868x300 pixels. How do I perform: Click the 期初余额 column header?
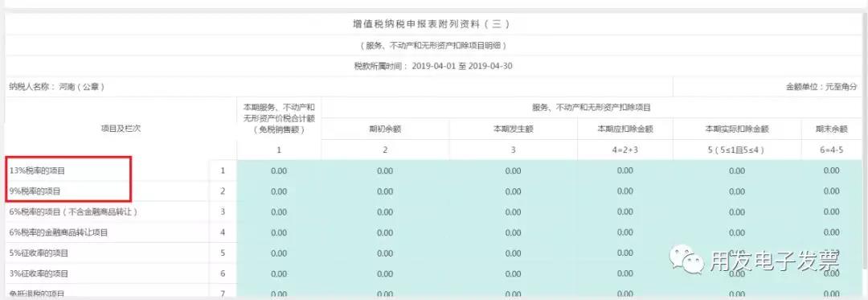[x=385, y=129]
